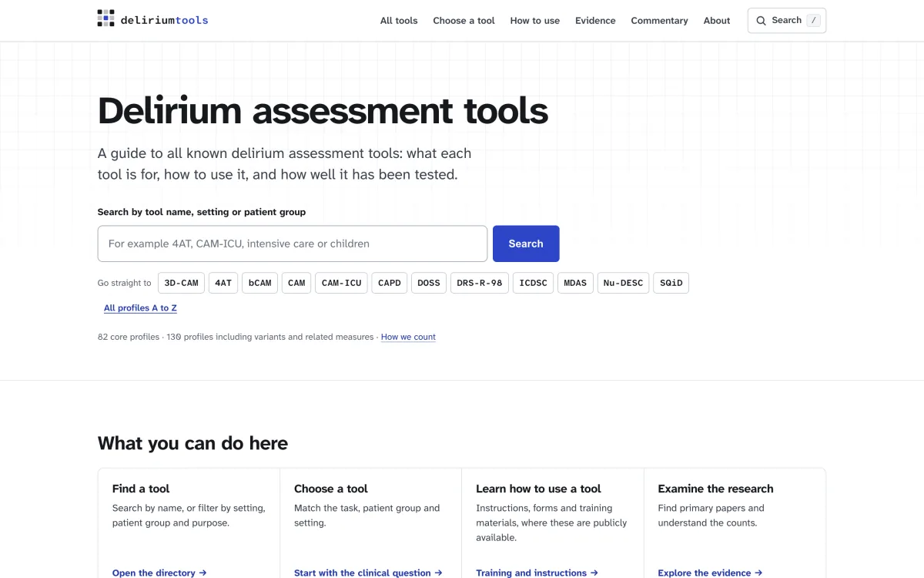The image size is (924, 578).
Task: Open the Choose a tool nav item
Action: (x=464, y=21)
